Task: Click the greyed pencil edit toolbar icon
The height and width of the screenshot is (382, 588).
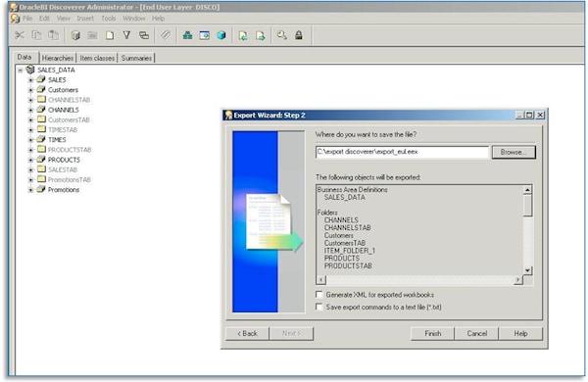Action: (166, 35)
